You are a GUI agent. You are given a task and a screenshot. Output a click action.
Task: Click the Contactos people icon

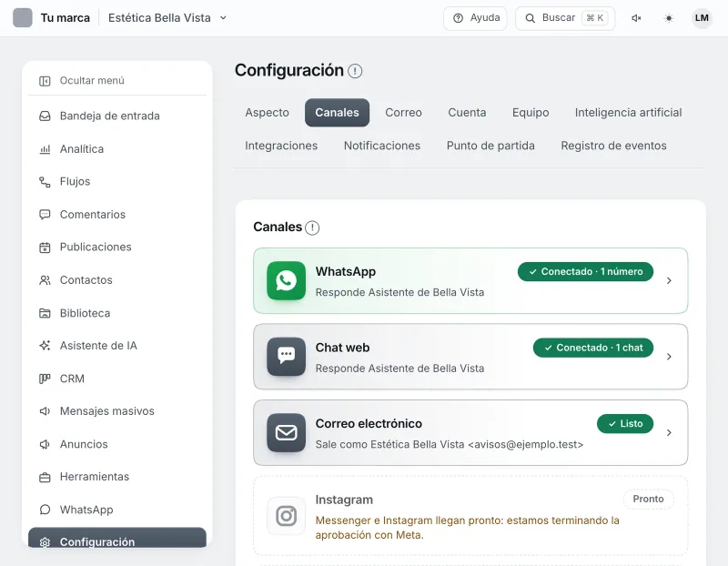pos(45,280)
